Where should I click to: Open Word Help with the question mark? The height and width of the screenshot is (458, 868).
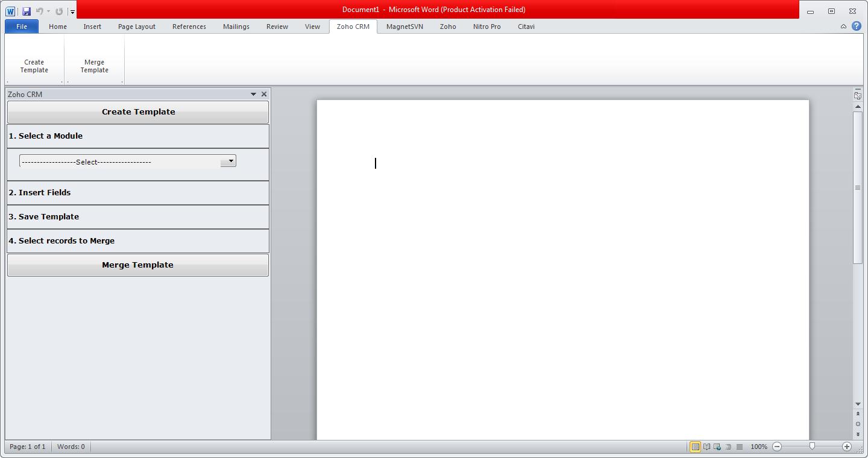point(857,26)
